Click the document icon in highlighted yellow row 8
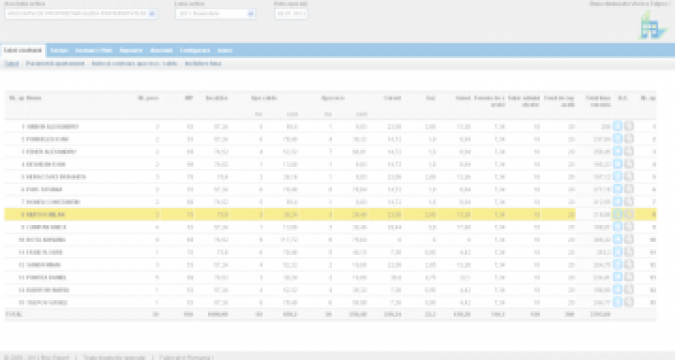This screenshot has width=675, height=360. pyautogui.click(x=629, y=214)
